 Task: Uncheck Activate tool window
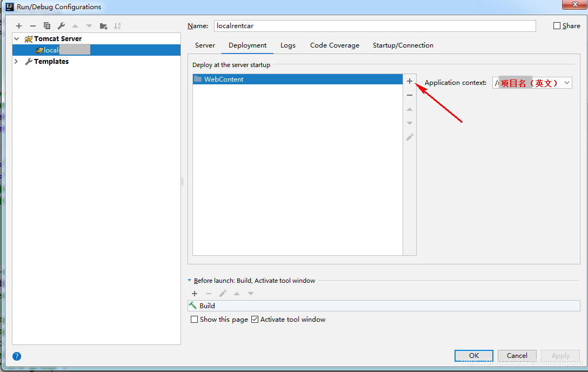coord(255,320)
